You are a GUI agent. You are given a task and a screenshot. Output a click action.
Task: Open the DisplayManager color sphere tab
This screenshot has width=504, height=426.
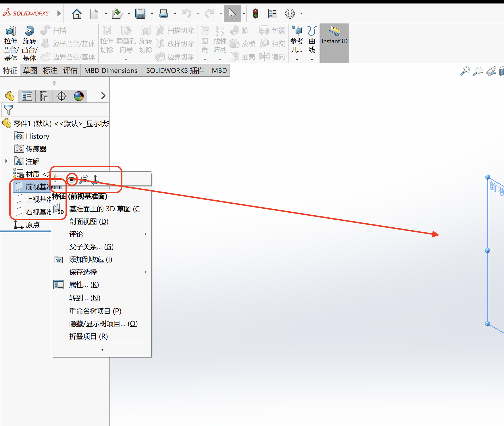pos(79,96)
